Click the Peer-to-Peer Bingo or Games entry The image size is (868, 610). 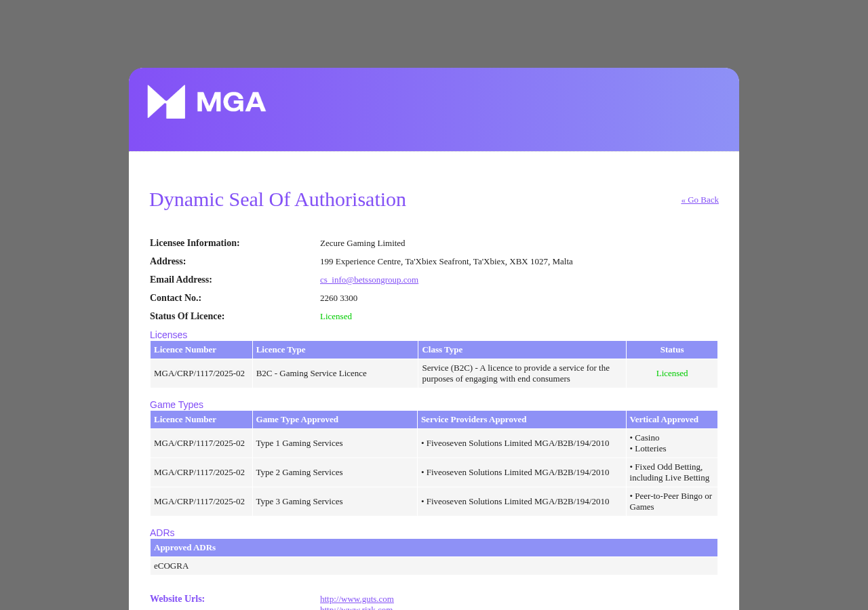pyautogui.click(x=671, y=502)
